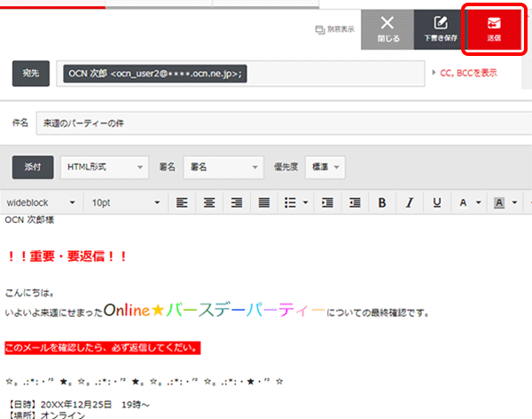Open the HTML形式 format dropdown

click(x=105, y=167)
